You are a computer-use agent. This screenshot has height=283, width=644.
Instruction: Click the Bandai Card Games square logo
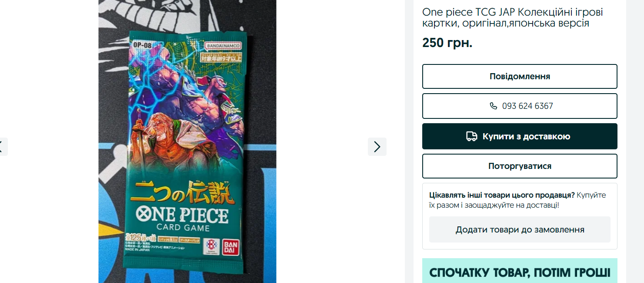coord(211,247)
